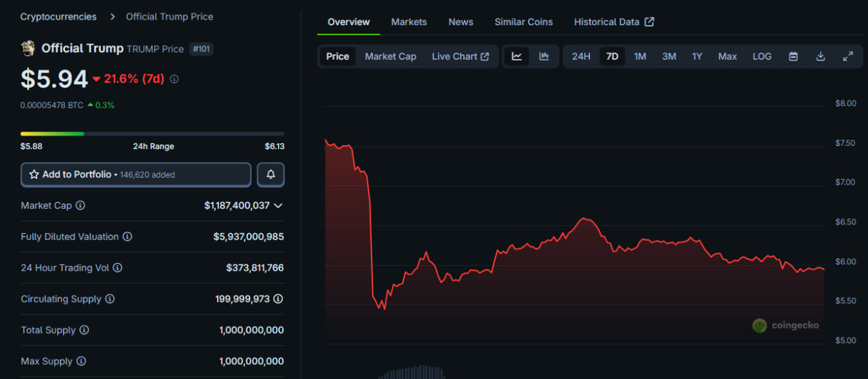Toggle LOG scale on chart

point(762,56)
